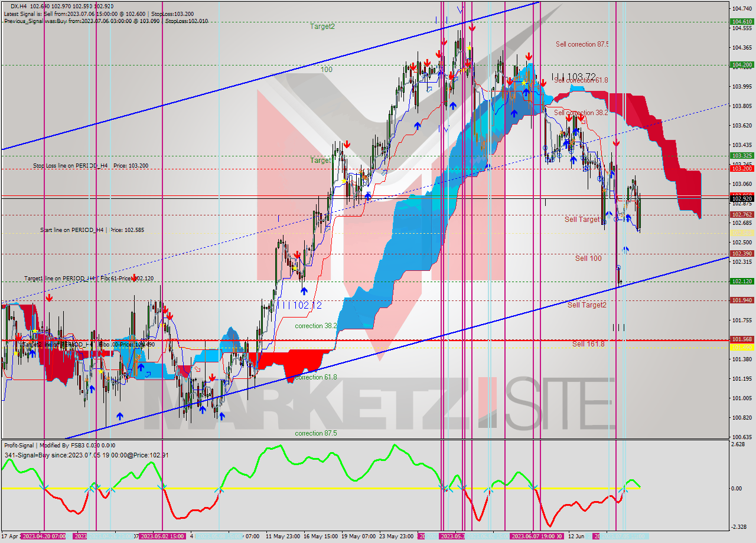The image size is (756, 543).
Task: Click the green 102.120 price tag
Action: coord(742,282)
